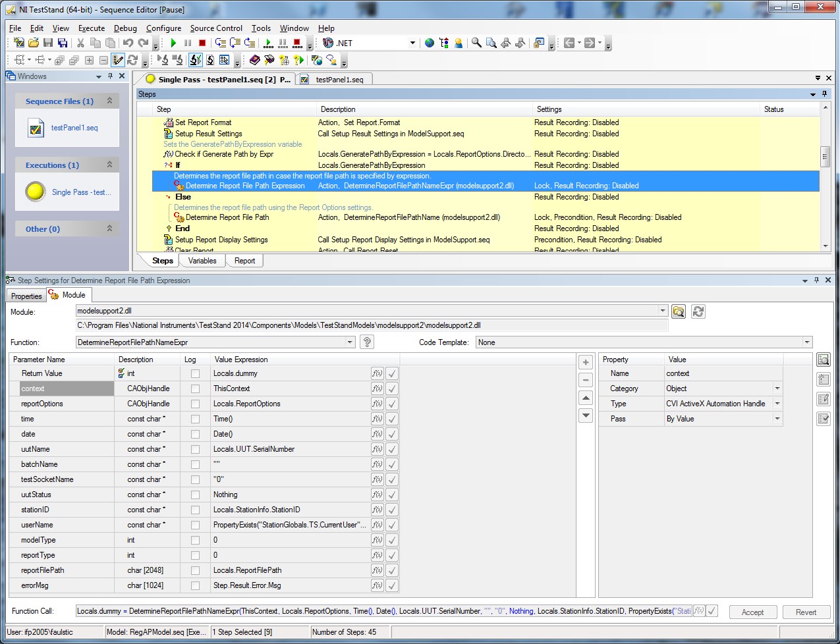
Task: Click the Open file folder icon
Action: [34, 43]
